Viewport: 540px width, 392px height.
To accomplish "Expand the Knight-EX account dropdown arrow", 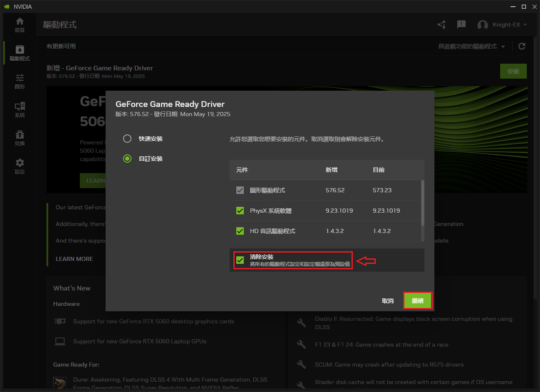I will [x=525, y=25].
